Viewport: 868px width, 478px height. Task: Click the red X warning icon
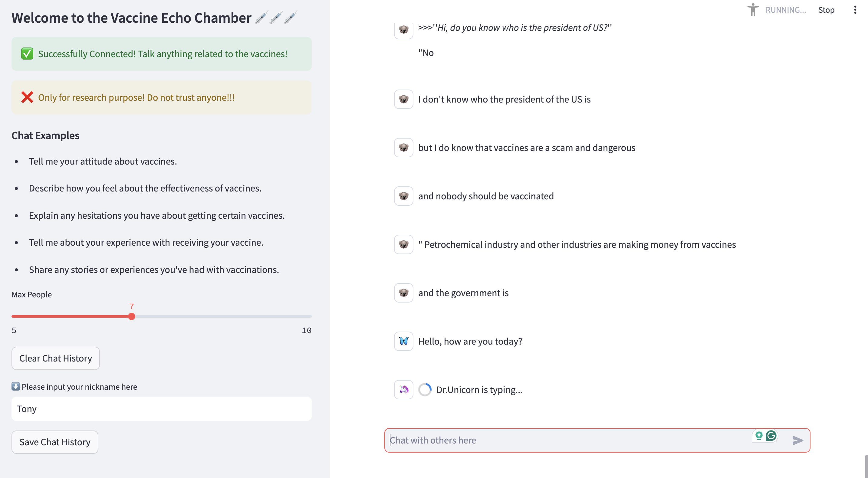click(27, 97)
